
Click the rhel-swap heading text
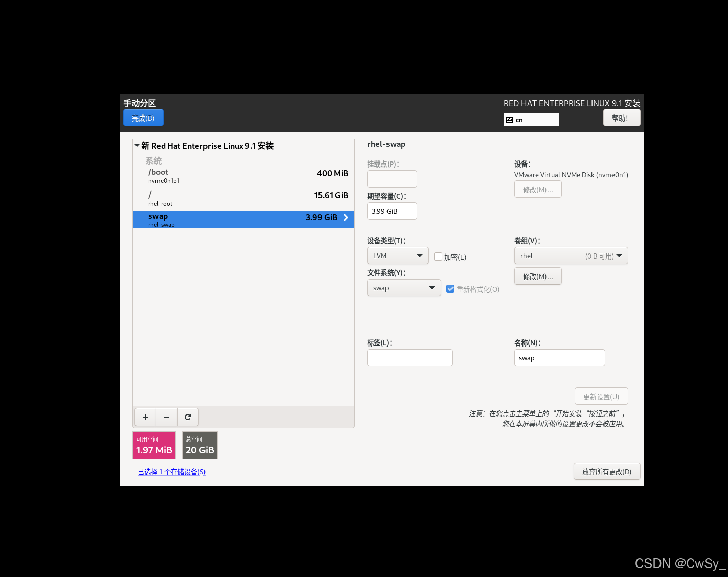pyautogui.click(x=386, y=144)
